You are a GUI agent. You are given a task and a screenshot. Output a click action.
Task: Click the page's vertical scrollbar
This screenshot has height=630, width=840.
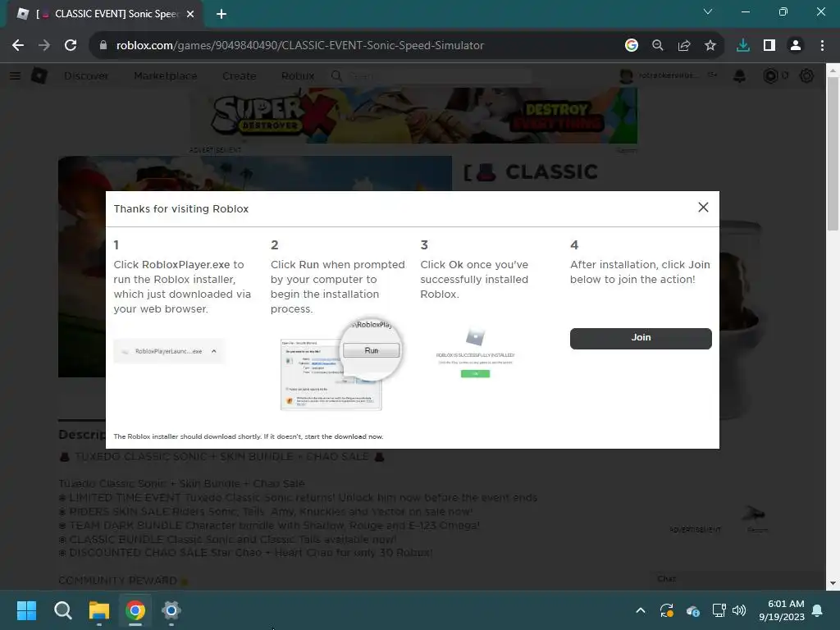click(x=833, y=153)
